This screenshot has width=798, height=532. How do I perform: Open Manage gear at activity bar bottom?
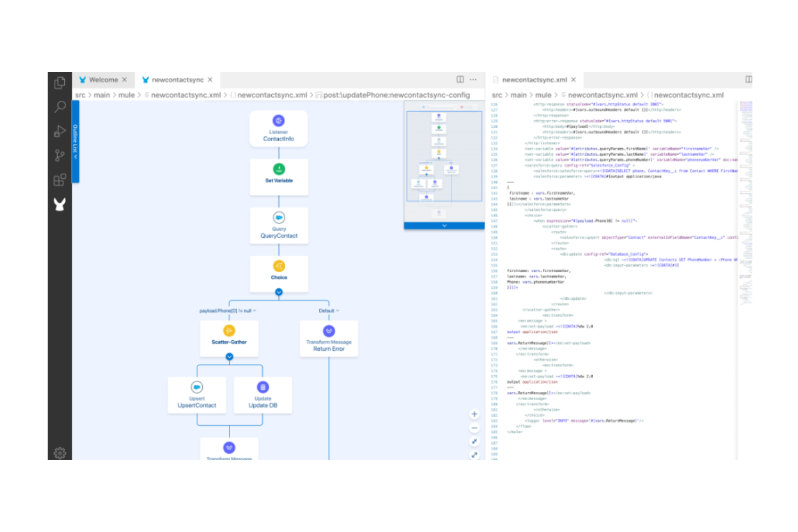60,453
